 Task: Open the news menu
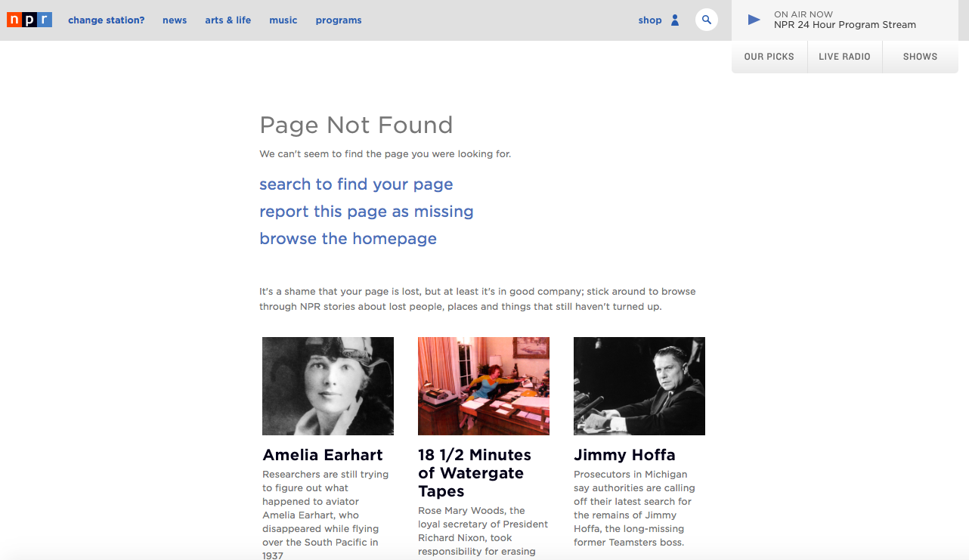click(x=175, y=20)
